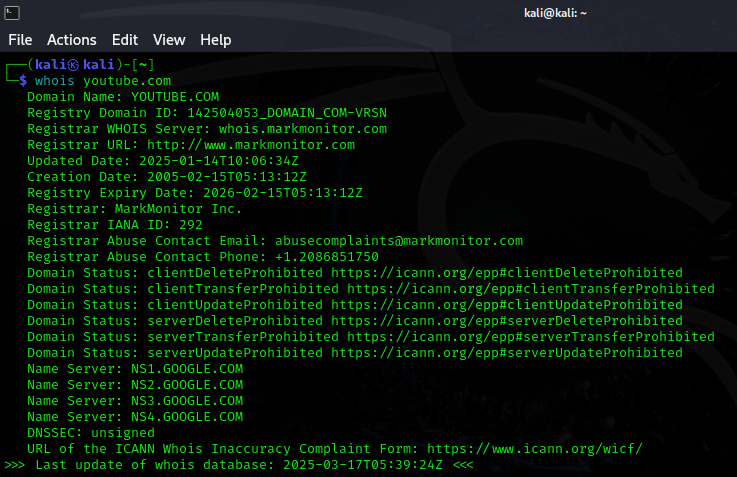Open the epp#serverUpdateProhibited link

pyautogui.click(x=507, y=352)
